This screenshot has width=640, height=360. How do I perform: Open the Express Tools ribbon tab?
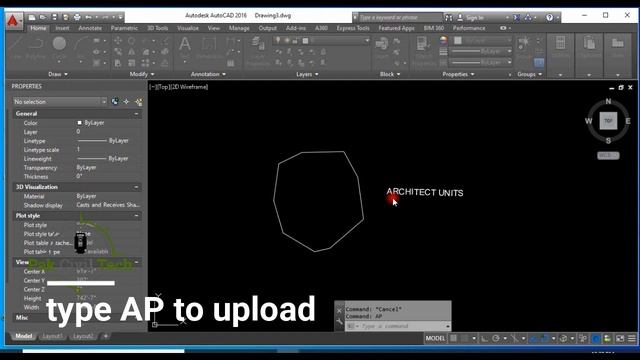(x=353, y=28)
